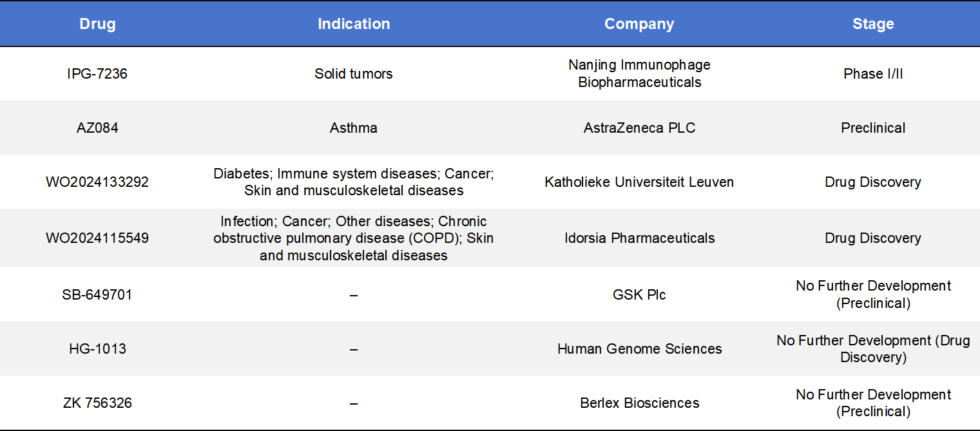Select the HG-1013 drug cell

pos(97,349)
